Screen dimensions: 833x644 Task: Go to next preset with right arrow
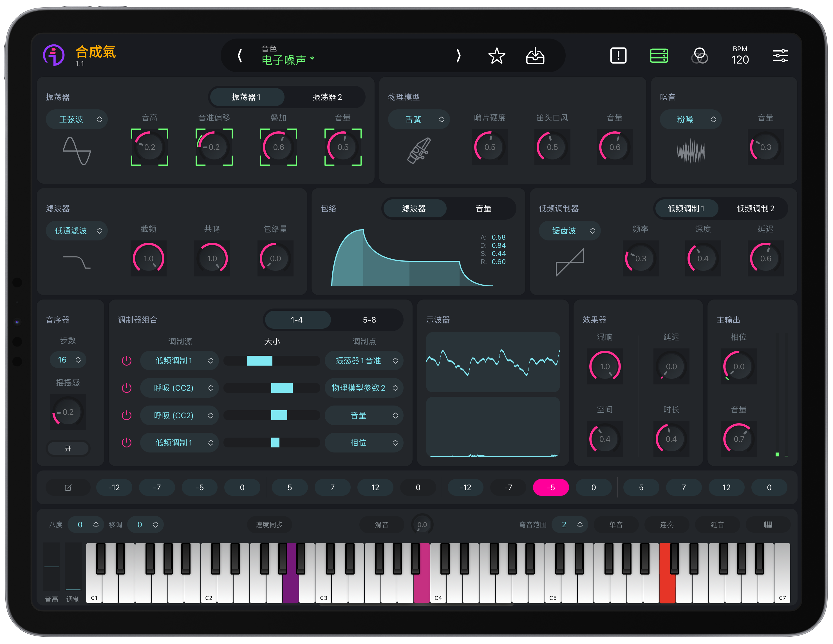click(x=458, y=56)
